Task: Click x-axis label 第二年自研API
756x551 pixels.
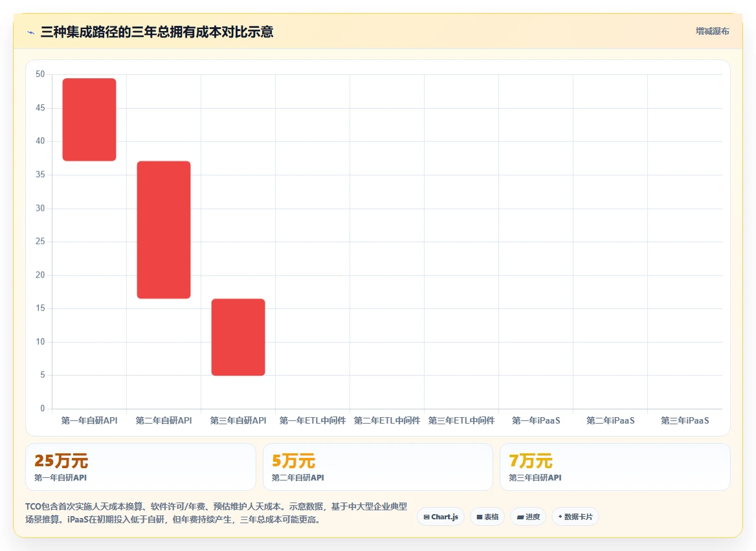Action: pyautogui.click(x=164, y=420)
